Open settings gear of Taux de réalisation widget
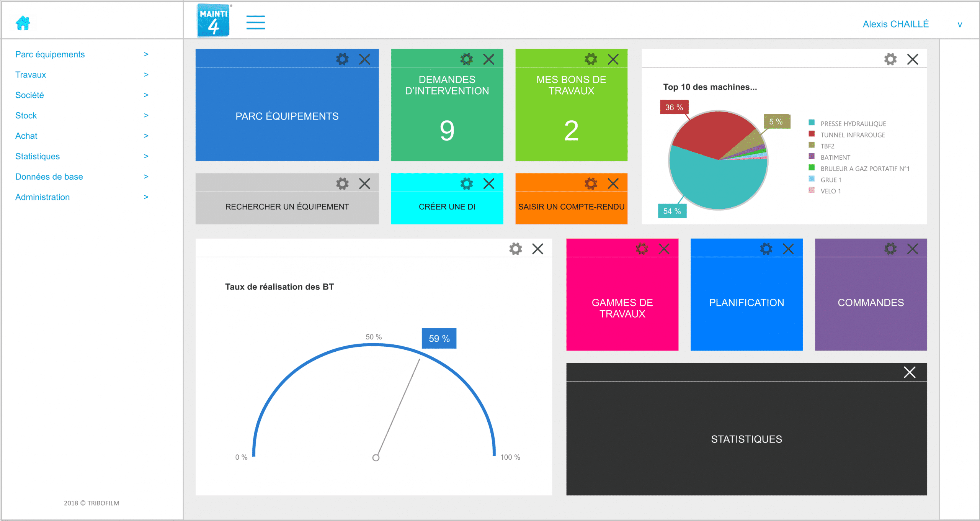The width and height of the screenshot is (980, 521). [x=516, y=249]
